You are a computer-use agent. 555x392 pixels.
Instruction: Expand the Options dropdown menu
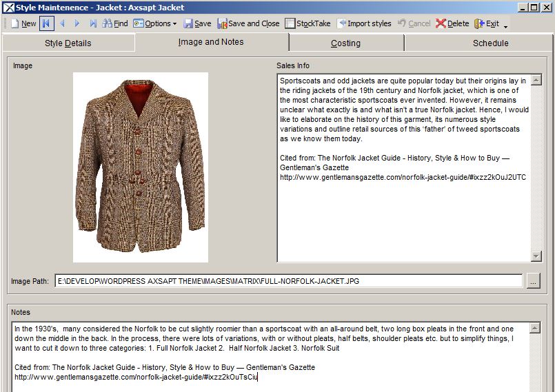coord(155,23)
